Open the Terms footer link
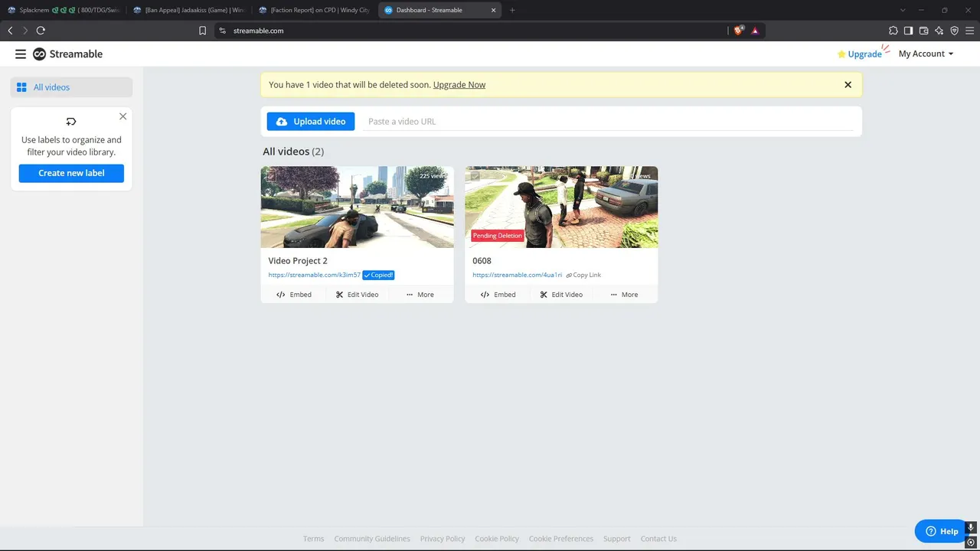Viewport: 980px width, 551px height. 313,539
